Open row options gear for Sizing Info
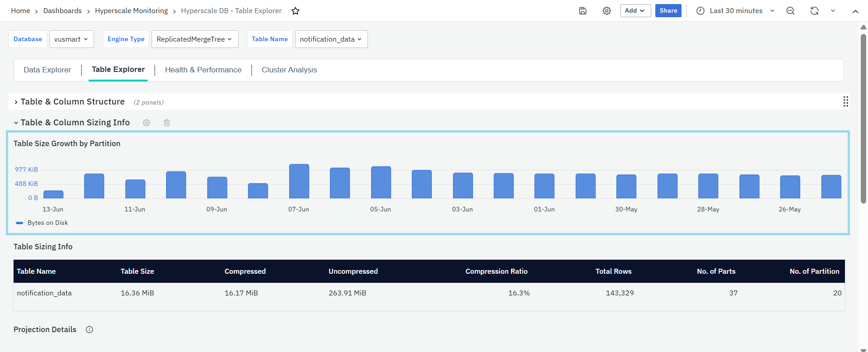 pyautogui.click(x=147, y=123)
